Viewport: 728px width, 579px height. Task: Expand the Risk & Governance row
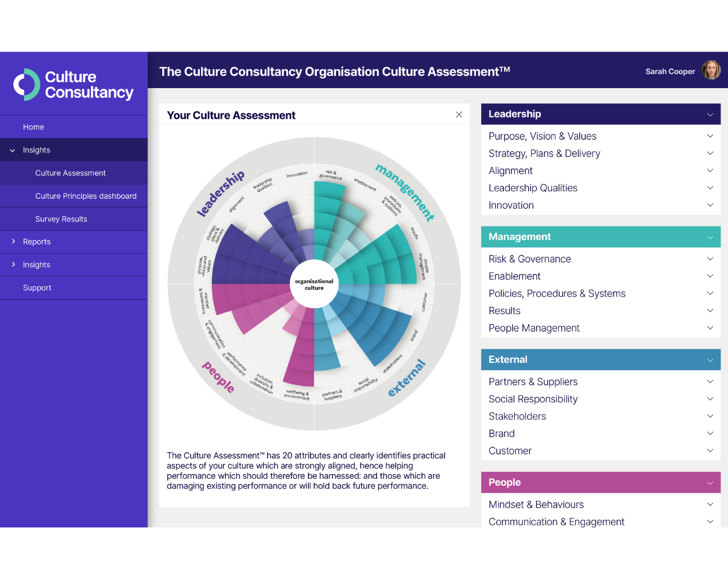(709, 259)
